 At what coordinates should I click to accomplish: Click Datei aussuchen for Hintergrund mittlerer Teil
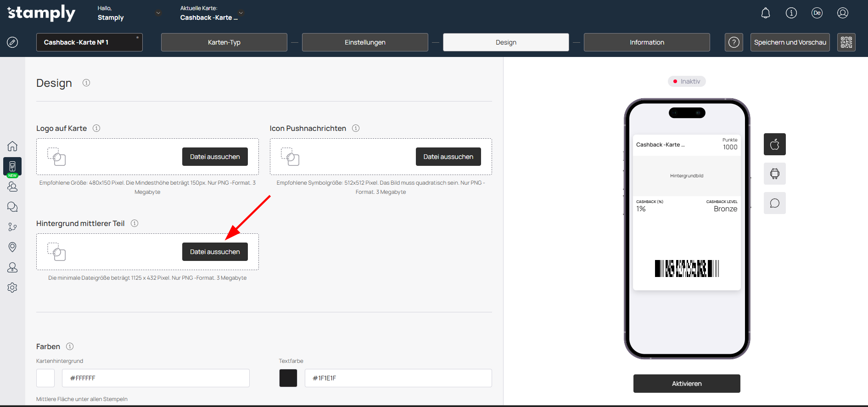[x=215, y=252]
